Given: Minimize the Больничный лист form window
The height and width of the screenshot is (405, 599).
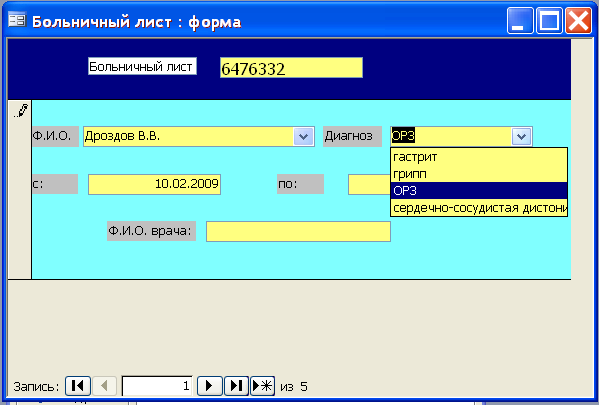Looking at the screenshot, I should 520,20.
